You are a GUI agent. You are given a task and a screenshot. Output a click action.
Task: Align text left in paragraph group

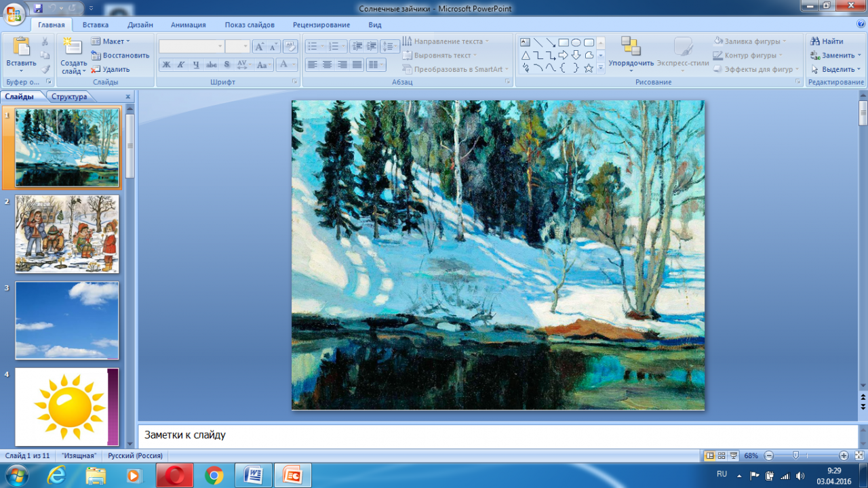[312, 65]
